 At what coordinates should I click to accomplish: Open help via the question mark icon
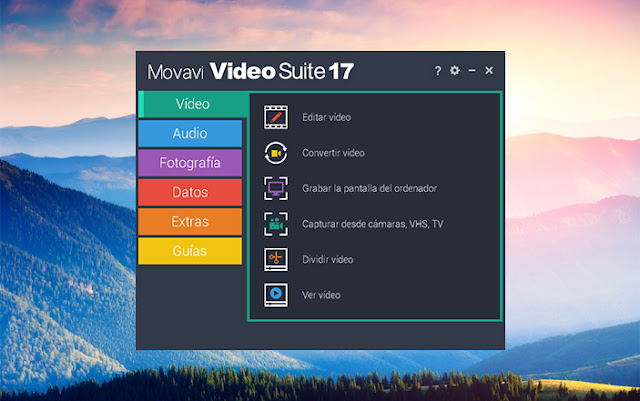(438, 71)
